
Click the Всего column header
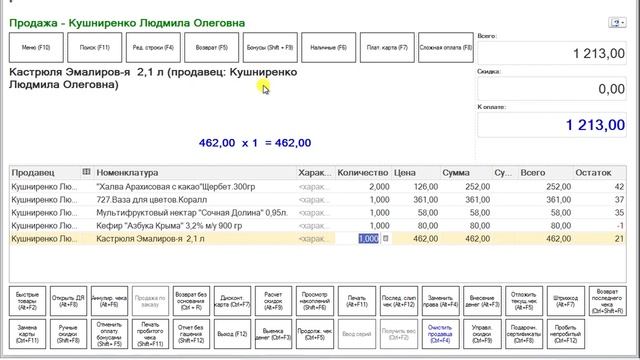pos(545,172)
